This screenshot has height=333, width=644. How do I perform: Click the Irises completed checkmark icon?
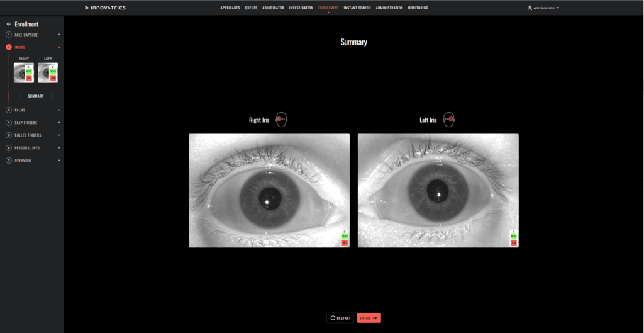(9, 47)
